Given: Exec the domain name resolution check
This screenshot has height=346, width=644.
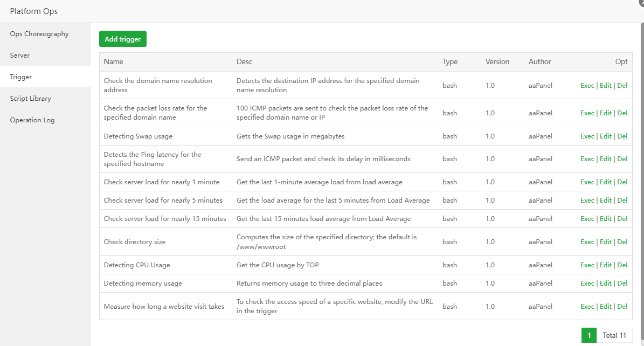Looking at the screenshot, I should (587, 86).
